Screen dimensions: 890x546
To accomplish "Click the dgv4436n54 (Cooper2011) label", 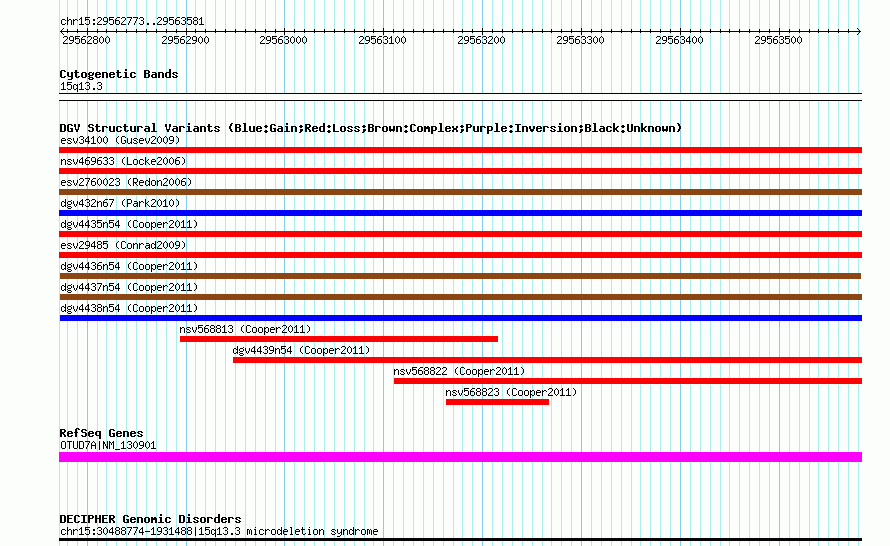I will 129,266.
